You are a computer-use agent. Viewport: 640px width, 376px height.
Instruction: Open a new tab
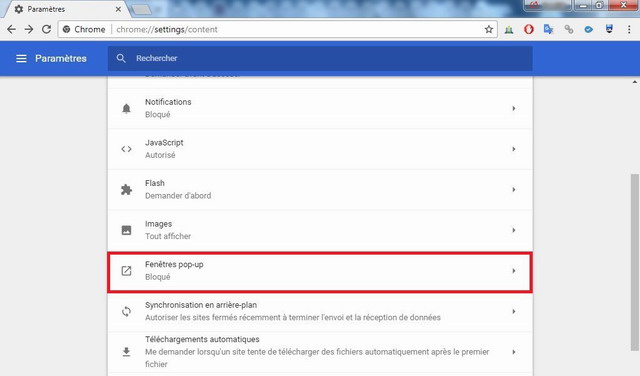point(141,10)
